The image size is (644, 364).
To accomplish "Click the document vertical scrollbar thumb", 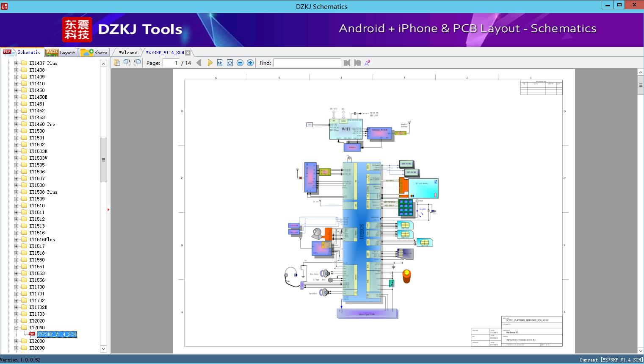I will pos(641,85).
